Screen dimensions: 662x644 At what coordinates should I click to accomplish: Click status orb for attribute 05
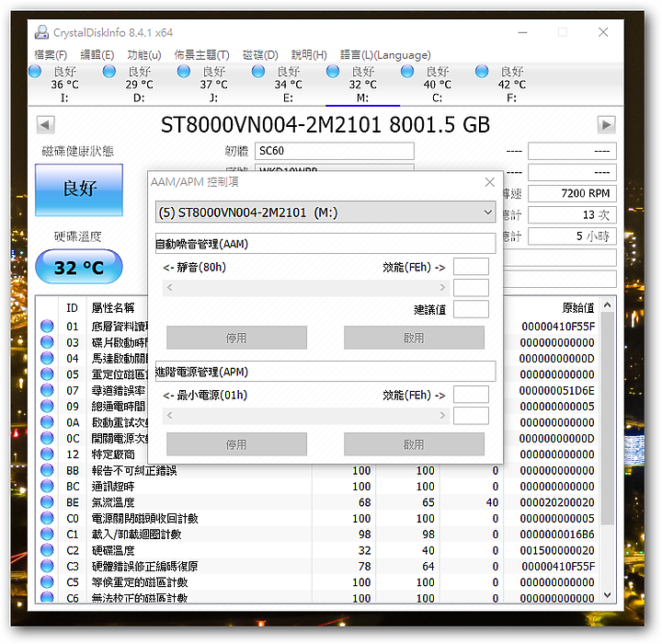[x=47, y=374]
